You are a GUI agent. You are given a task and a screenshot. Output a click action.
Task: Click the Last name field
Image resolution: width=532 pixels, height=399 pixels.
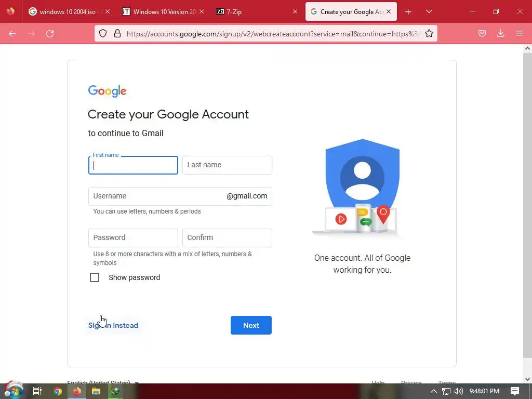(x=227, y=165)
